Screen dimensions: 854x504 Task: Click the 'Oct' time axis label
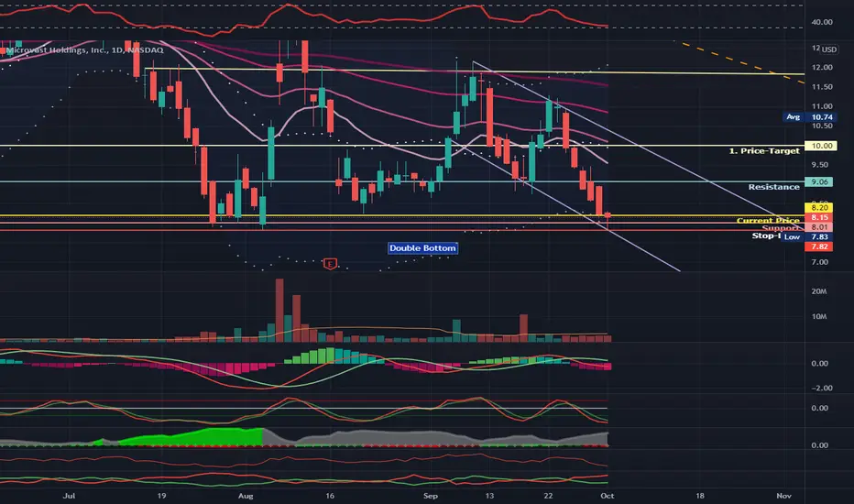pos(608,496)
